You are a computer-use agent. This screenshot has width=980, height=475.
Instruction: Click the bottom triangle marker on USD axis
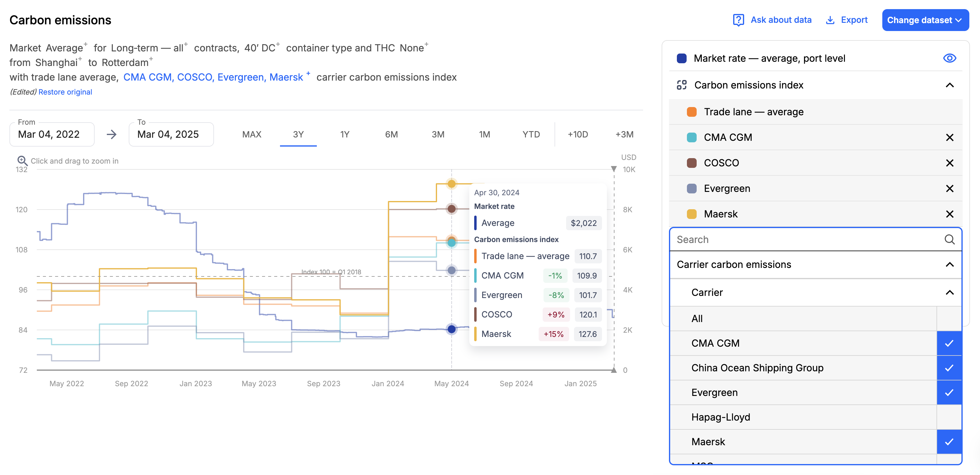coord(614,370)
